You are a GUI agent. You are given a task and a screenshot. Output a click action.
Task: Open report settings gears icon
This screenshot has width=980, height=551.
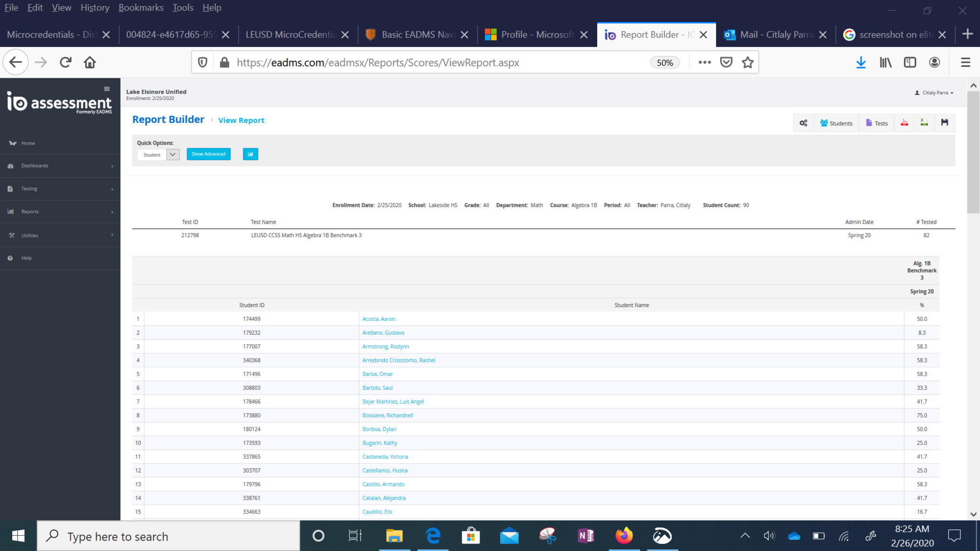point(803,123)
